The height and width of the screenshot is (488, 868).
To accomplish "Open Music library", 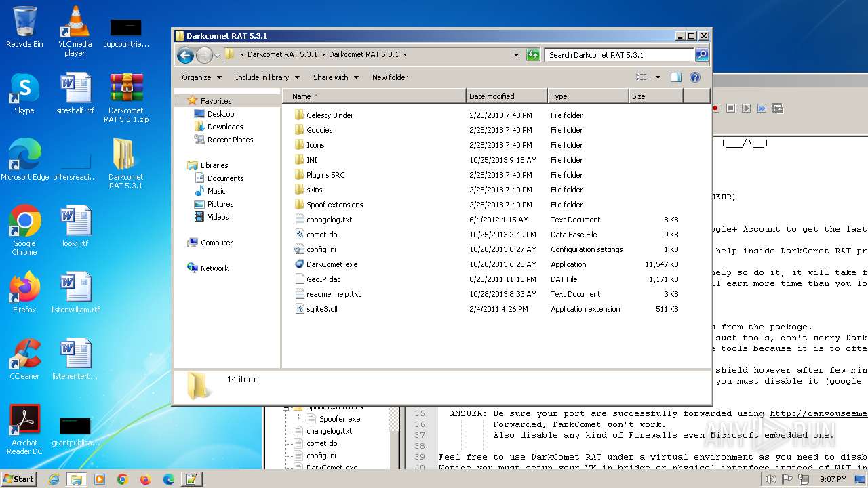I will pos(216,191).
